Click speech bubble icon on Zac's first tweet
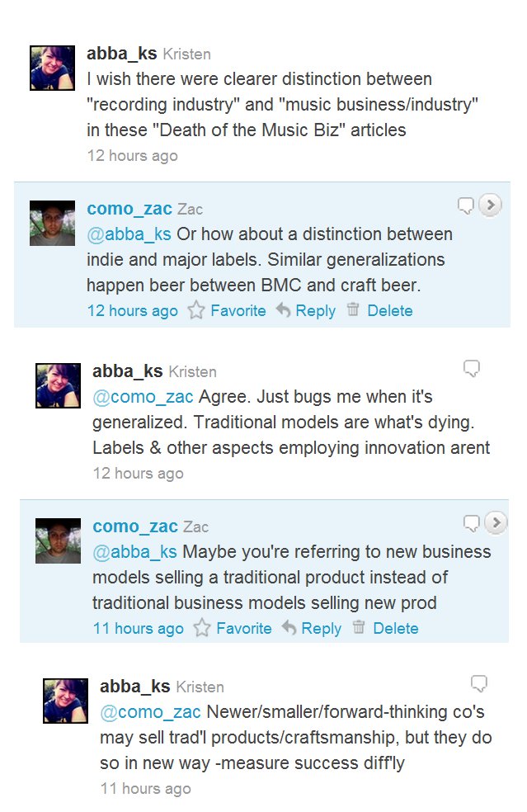The image size is (527, 812). pyautogui.click(x=466, y=206)
